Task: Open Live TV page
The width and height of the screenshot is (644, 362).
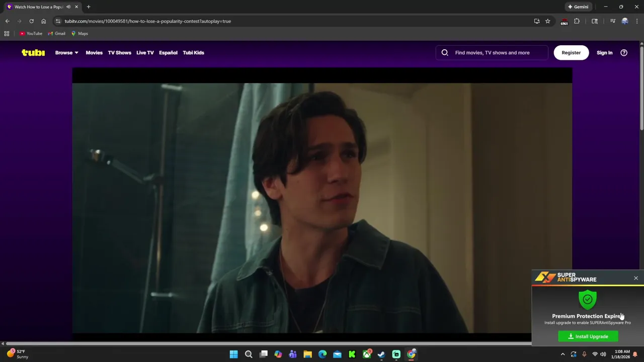Action: click(x=145, y=52)
